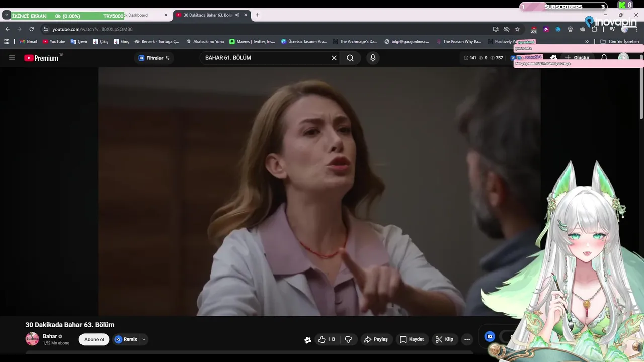Expand the tab search dropdown arrow

pyautogui.click(x=7, y=15)
